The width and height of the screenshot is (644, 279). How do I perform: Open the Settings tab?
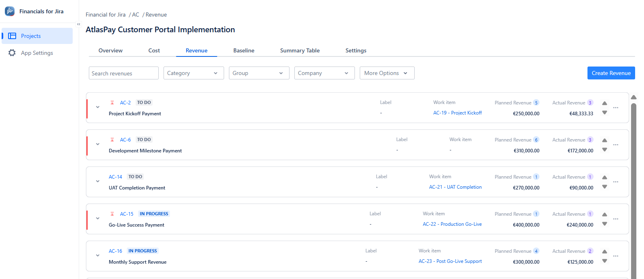[356, 50]
